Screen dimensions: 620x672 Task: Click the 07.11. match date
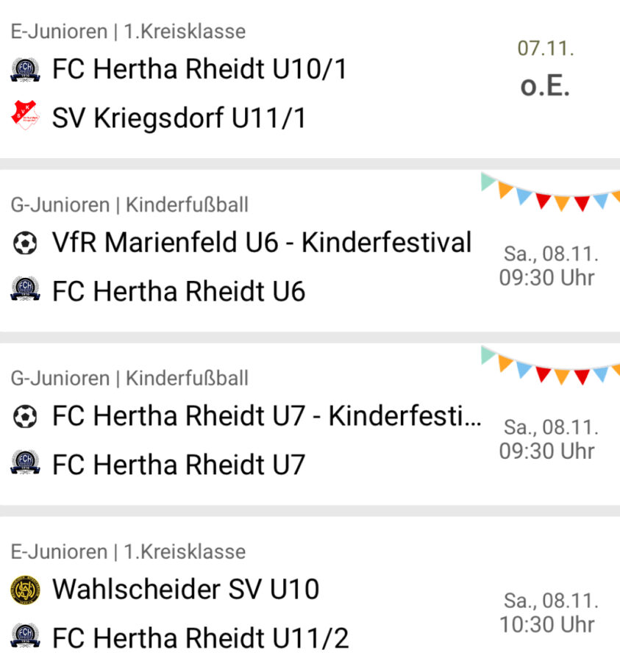pyautogui.click(x=545, y=49)
